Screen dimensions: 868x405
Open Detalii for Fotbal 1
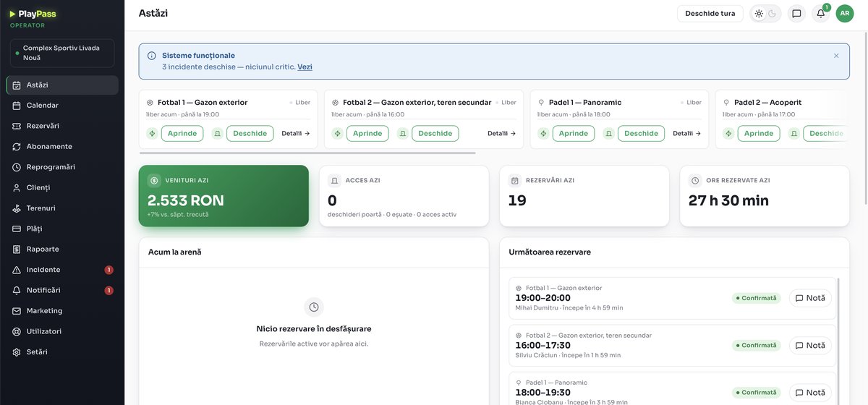(295, 133)
